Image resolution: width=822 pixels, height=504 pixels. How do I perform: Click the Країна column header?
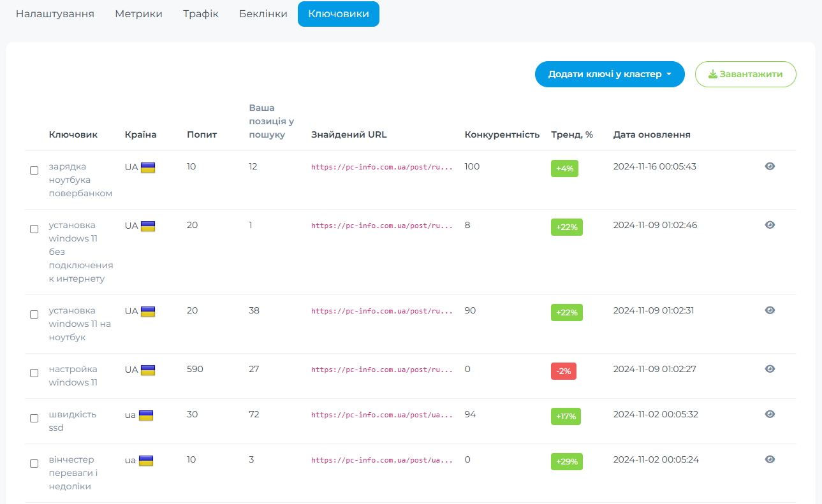coord(141,134)
